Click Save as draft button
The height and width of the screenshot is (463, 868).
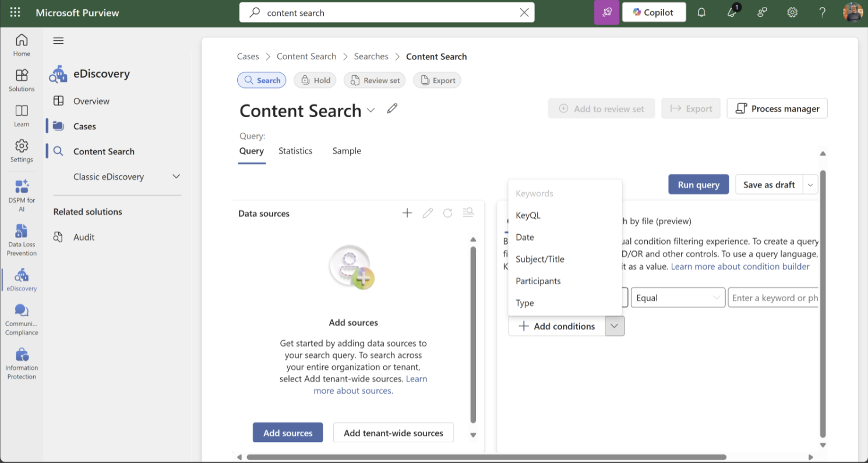(x=769, y=185)
